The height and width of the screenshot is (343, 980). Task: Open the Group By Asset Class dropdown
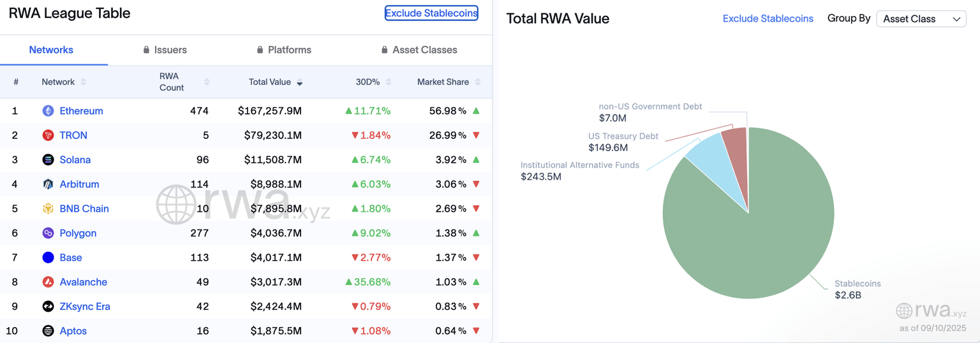tap(921, 19)
